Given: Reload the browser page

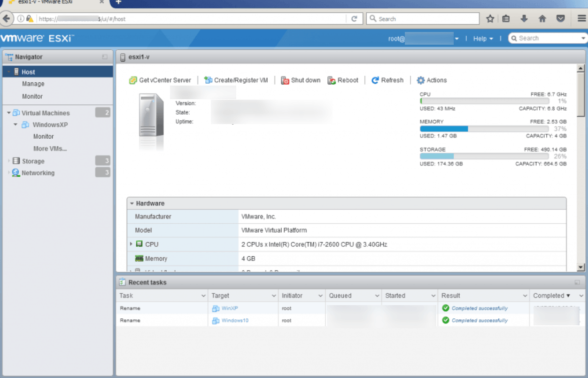Looking at the screenshot, I should (x=354, y=19).
